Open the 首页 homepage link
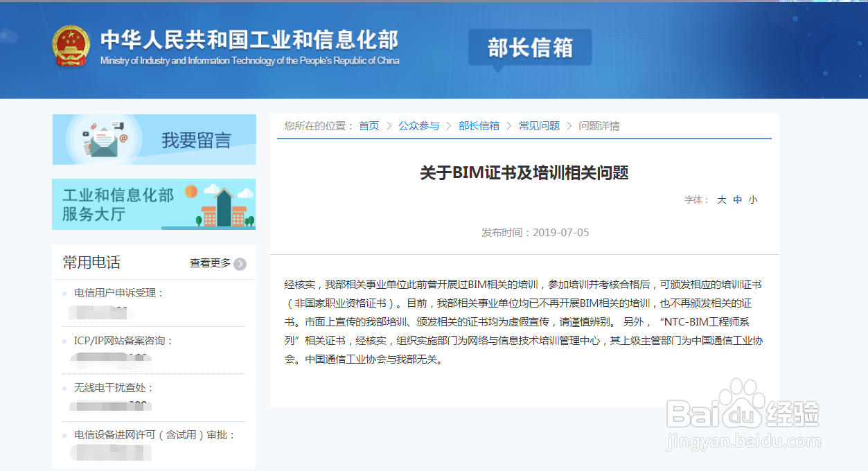This screenshot has height=471, width=868. click(x=369, y=126)
